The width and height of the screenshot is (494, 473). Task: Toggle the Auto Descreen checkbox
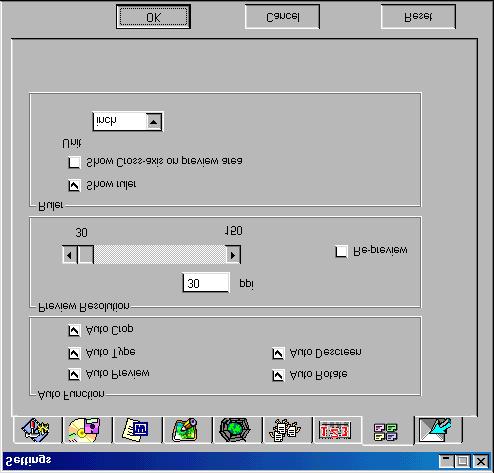pyautogui.click(x=278, y=353)
